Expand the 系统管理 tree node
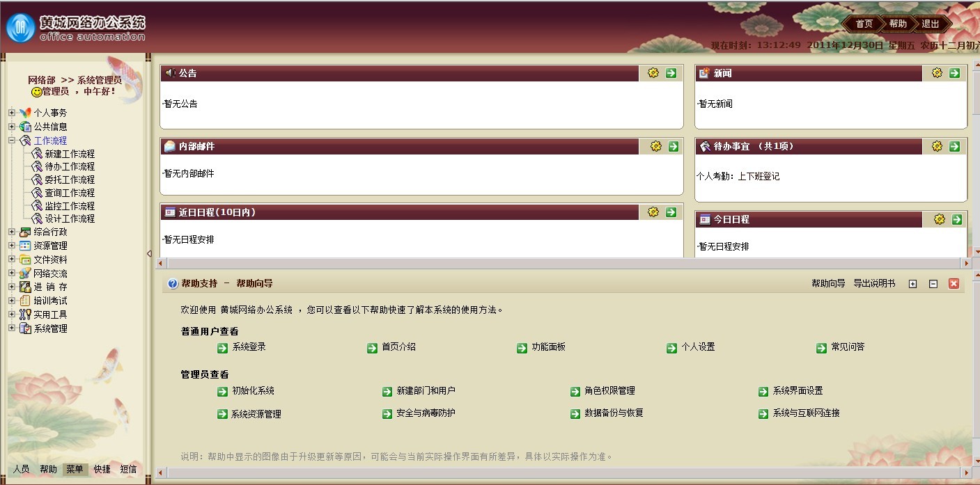 click(12, 328)
